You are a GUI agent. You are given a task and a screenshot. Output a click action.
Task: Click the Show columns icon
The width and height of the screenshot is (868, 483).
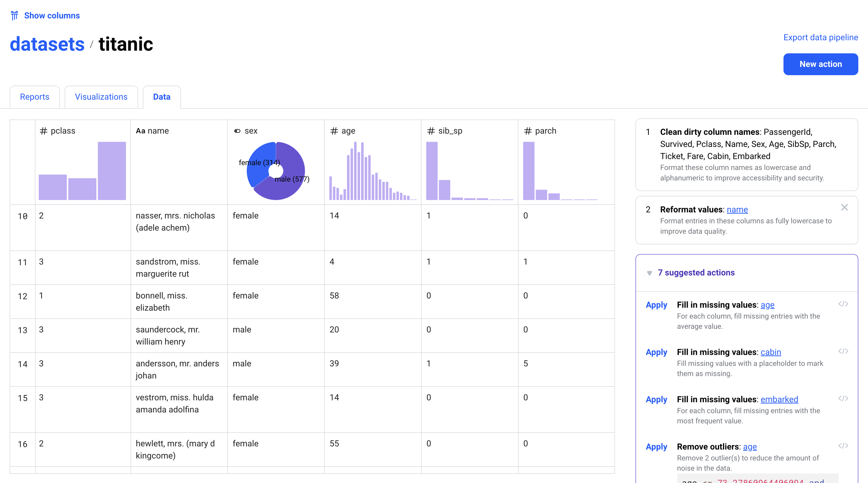(x=14, y=16)
